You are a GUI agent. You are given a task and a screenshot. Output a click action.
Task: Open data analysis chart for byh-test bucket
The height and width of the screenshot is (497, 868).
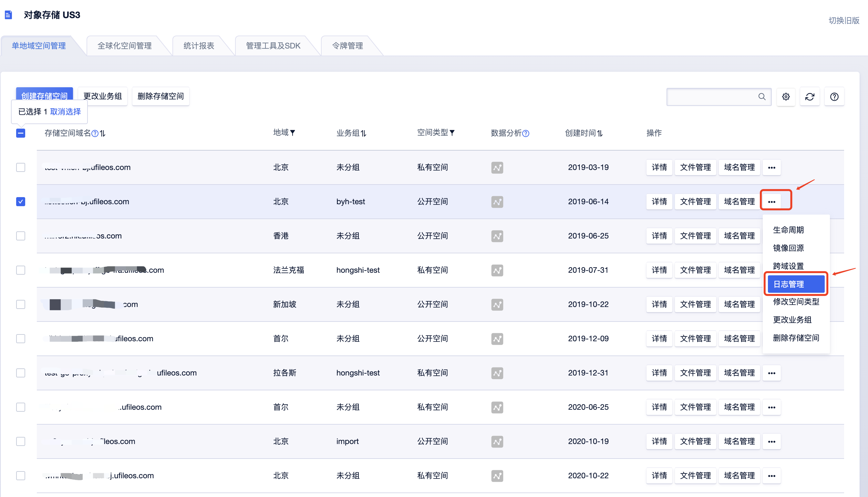[497, 202]
